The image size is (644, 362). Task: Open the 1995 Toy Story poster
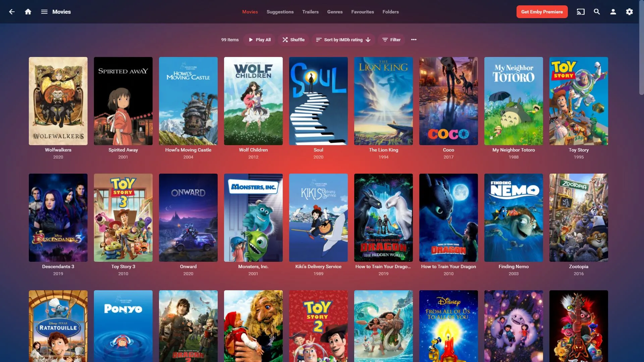[579, 101]
